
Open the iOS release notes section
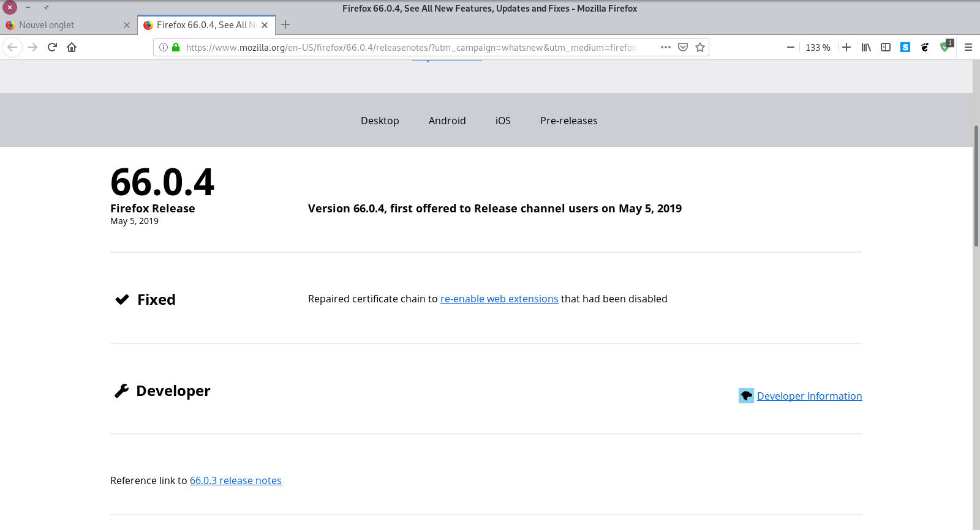pos(503,121)
